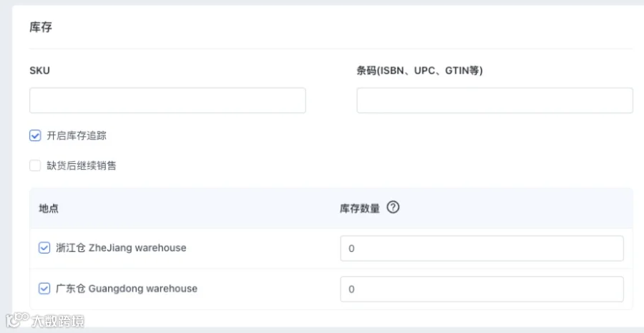This screenshot has height=333, width=644.
Task: Disable the 开启库存追踪 checkbox
Action: point(35,135)
